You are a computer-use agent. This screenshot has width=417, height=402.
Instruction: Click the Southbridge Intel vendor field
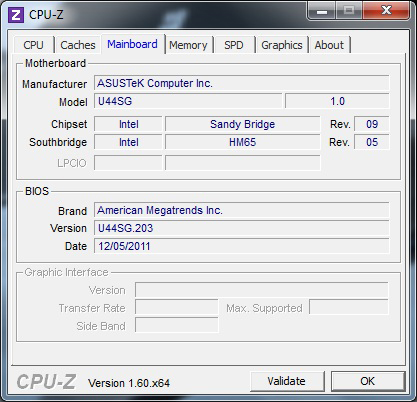pos(128,142)
